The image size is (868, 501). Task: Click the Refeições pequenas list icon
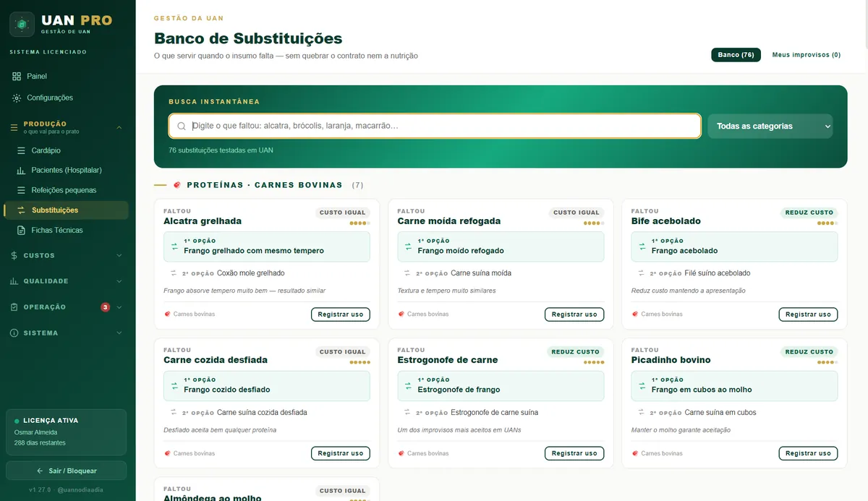click(21, 190)
